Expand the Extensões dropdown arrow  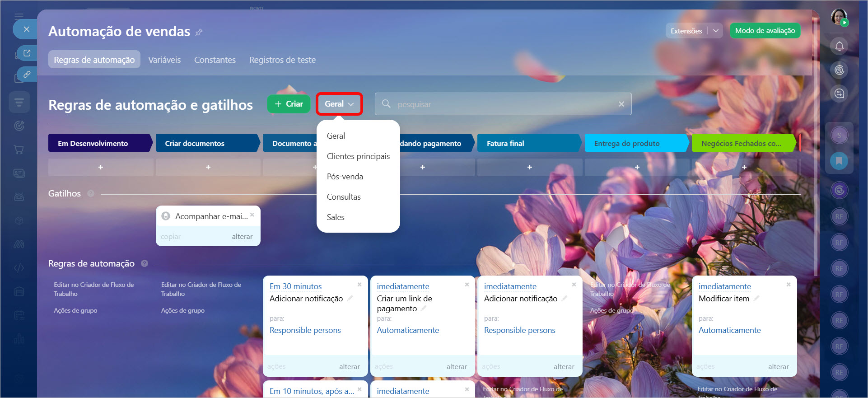click(x=716, y=31)
